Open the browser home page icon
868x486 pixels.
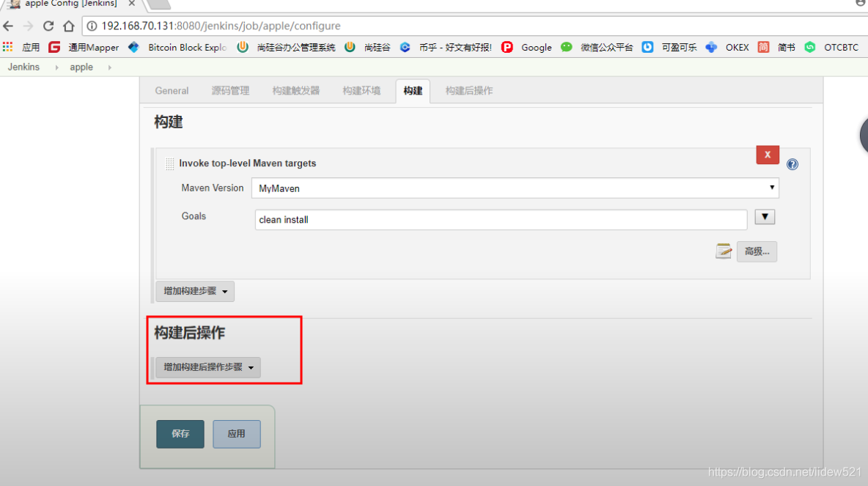coord(69,26)
